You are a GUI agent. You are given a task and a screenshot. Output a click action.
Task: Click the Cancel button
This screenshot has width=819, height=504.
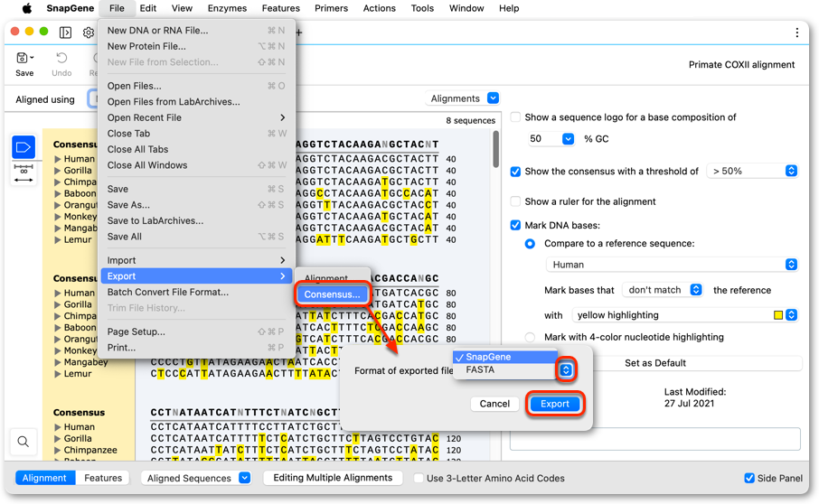[494, 404]
